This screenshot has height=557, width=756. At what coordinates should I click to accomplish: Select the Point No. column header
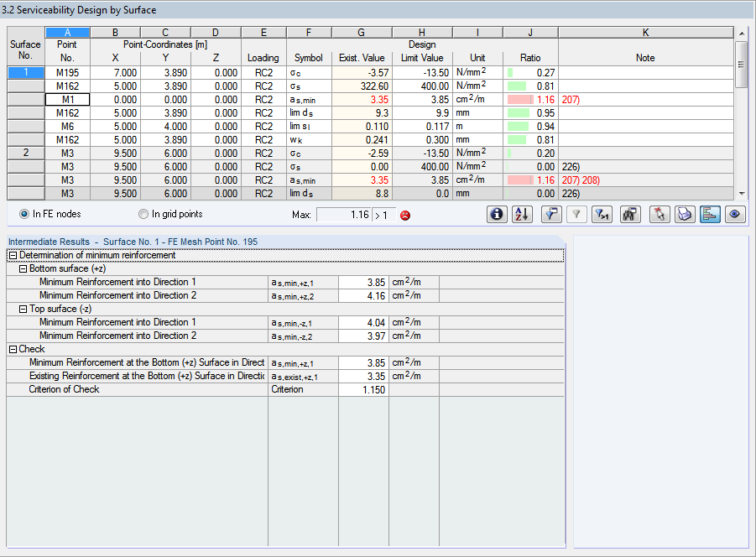coord(67,50)
